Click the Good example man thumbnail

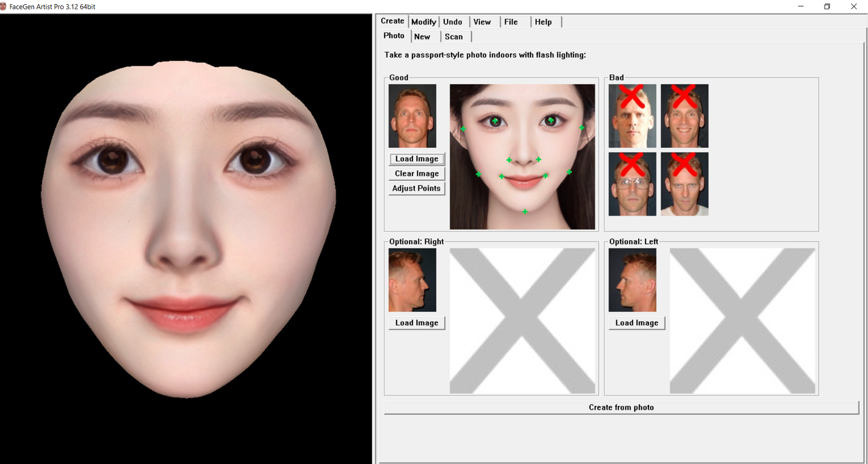pyautogui.click(x=412, y=116)
